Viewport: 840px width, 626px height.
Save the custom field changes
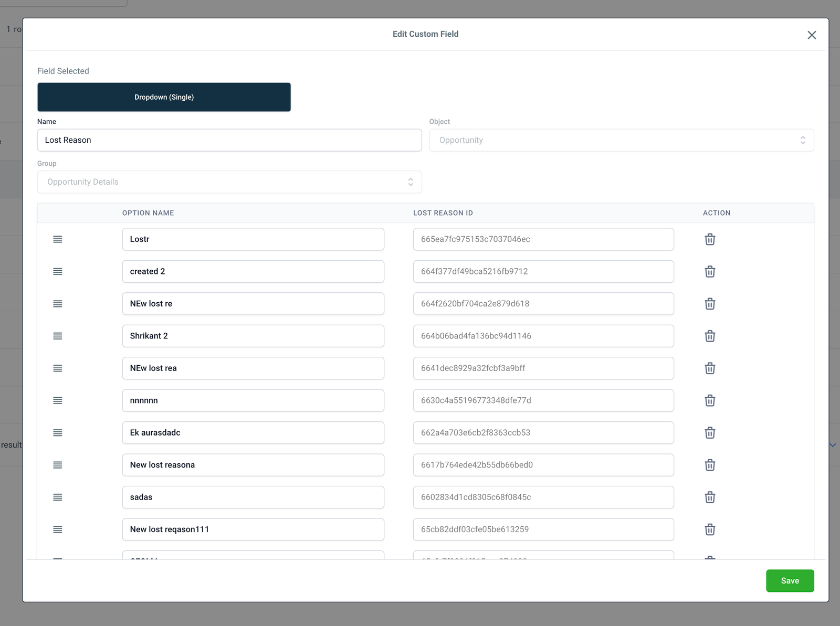pos(790,580)
